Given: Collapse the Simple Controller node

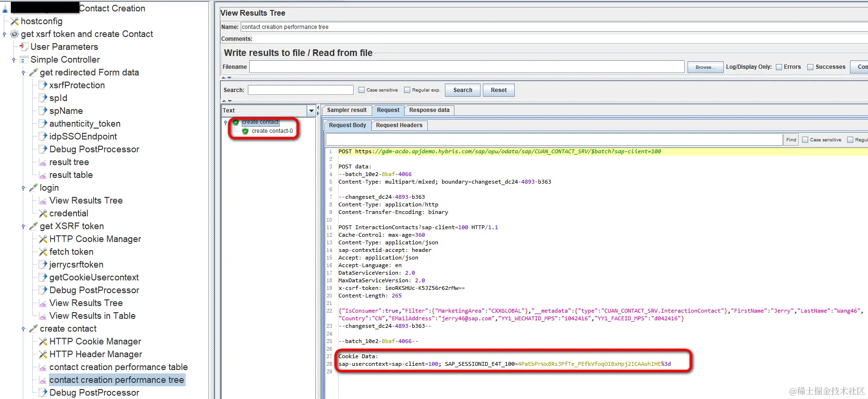Looking at the screenshot, I should [14, 60].
